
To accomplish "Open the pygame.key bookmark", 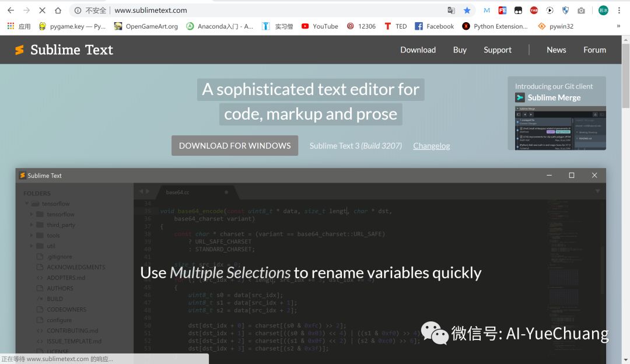I will [72, 26].
